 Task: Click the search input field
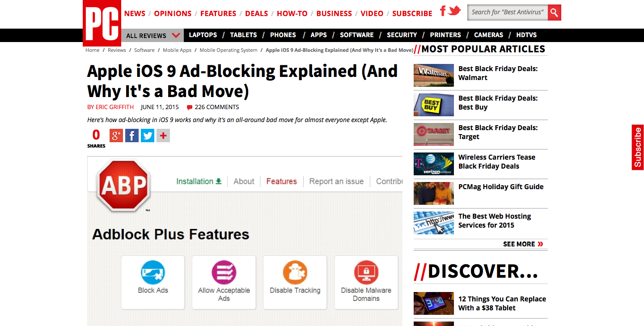[508, 13]
